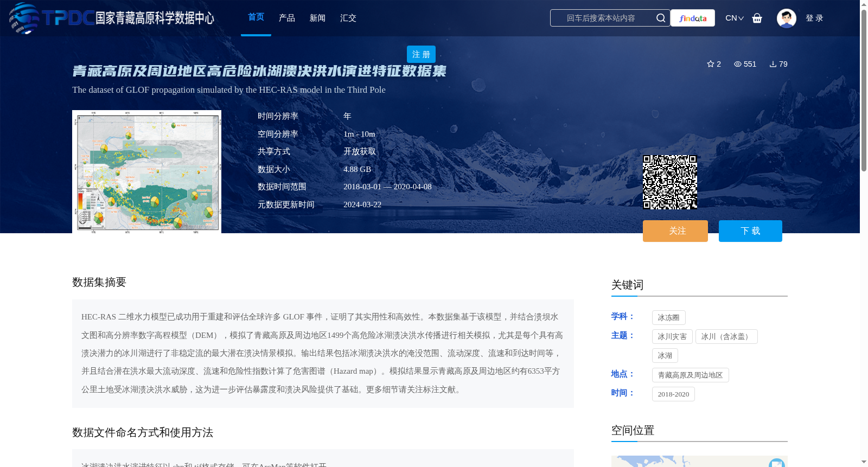Click the 2018-03-01 — 2020-04-08 time range
This screenshot has width=868, height=467.
point(387,187)
